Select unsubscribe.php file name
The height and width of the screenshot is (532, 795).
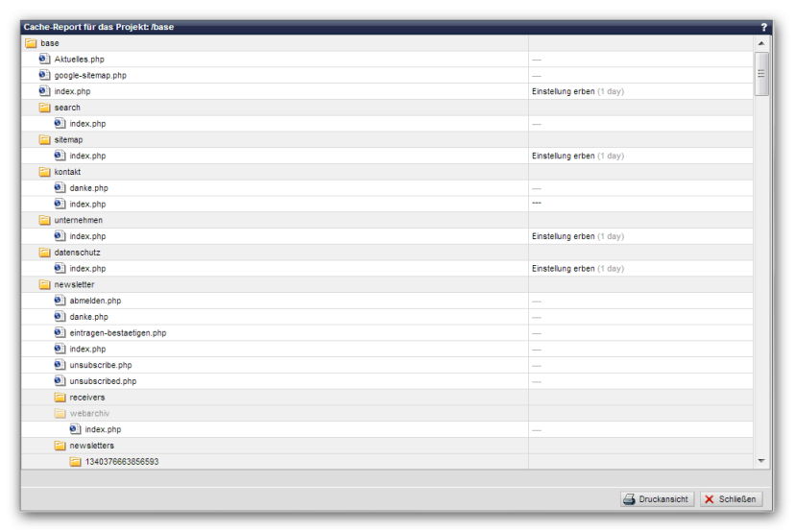point(101,365)
